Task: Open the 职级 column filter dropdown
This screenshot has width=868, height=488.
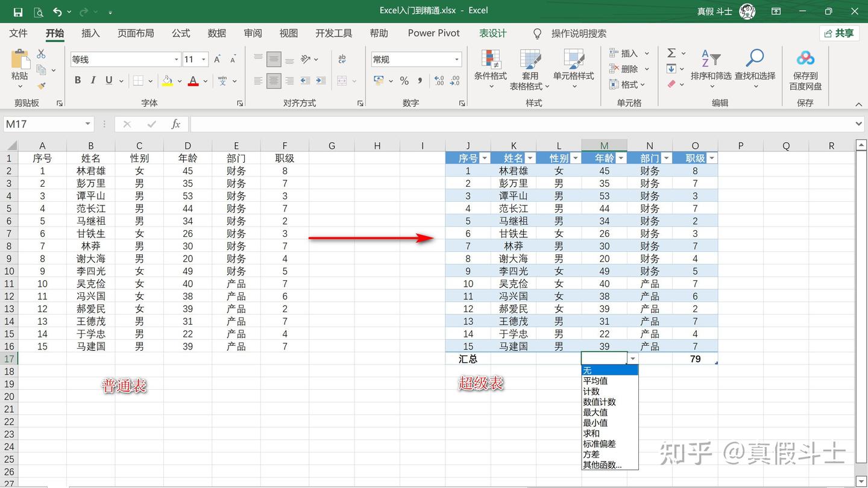Action: 712,158
